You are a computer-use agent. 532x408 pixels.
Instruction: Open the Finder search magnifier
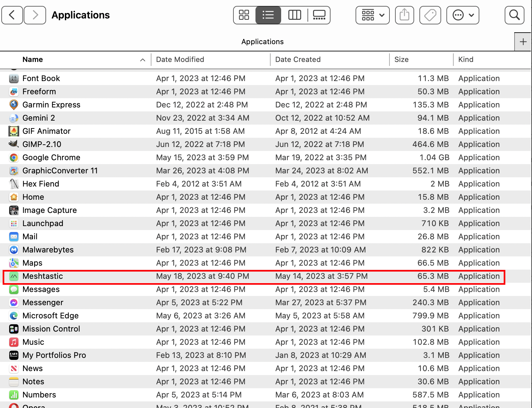click(x=515, y=15)
